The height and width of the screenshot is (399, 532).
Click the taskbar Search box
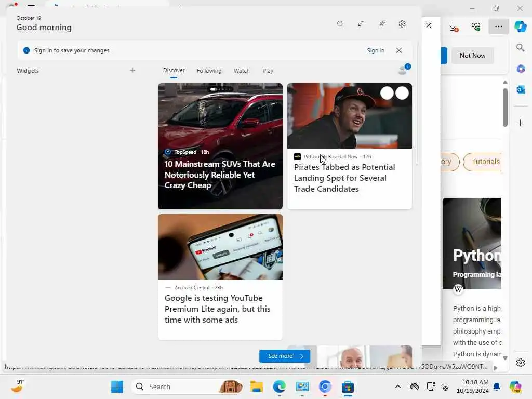(187, 387)
